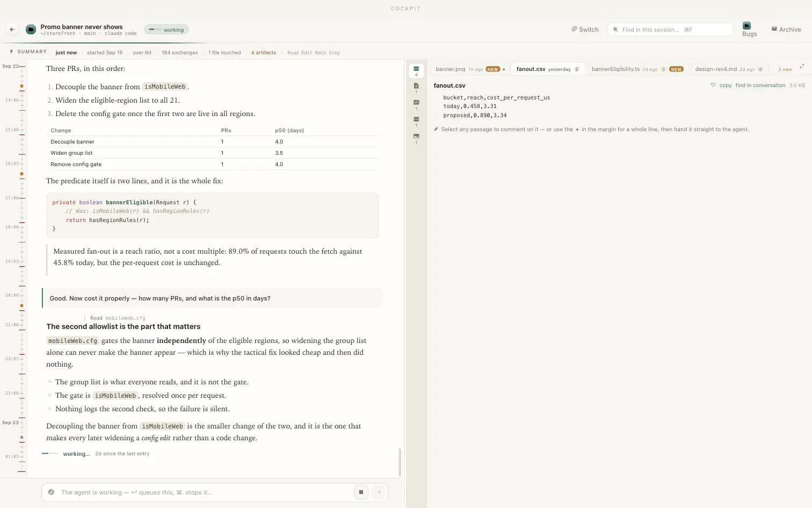
Task: Click the '184 exchanges' summary entry
Action: pyautogui.click(x=179, y=53)
